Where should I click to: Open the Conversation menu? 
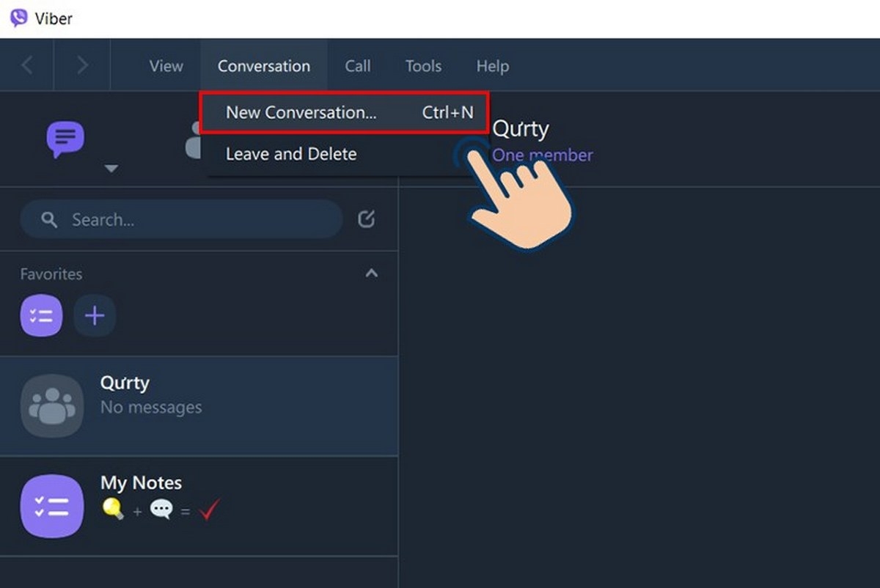coord(264,65)
